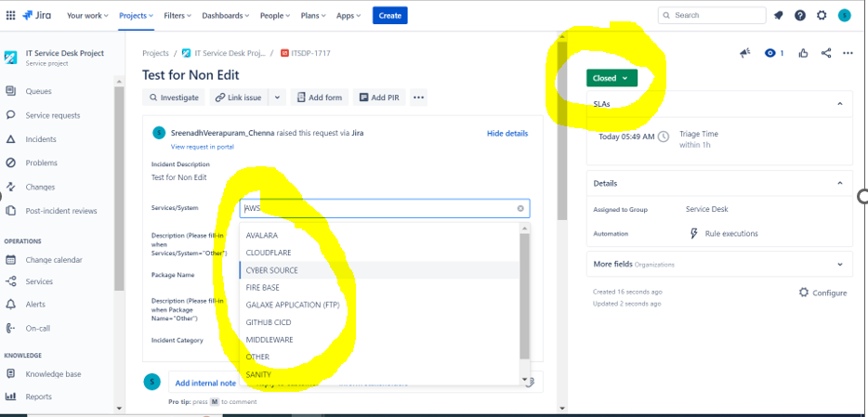The height and width of the screenshot is (417, 868).
Task: Click View request in portal link
Action: coord(202,147)
